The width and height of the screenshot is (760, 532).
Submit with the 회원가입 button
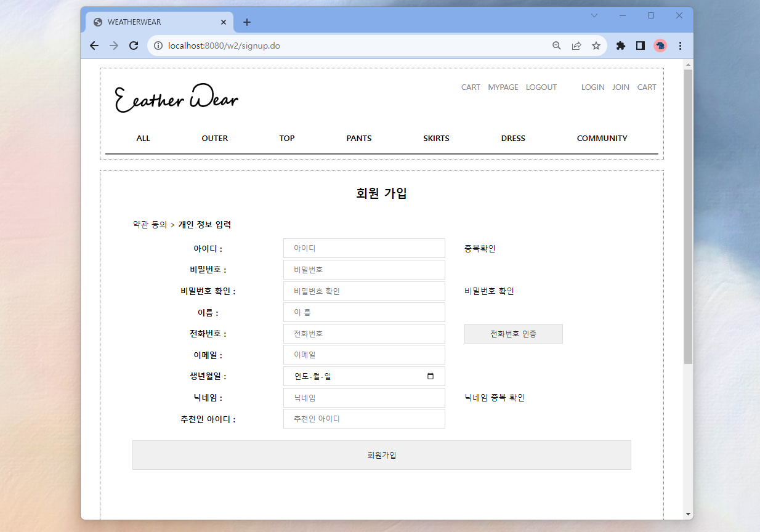pos(382,455)
